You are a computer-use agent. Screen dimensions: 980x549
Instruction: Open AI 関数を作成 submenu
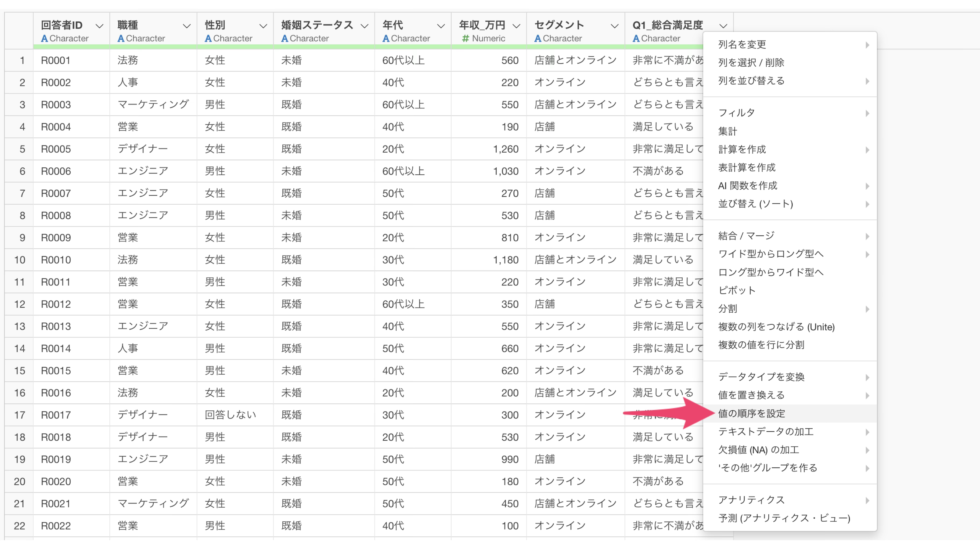click(790, 186)
